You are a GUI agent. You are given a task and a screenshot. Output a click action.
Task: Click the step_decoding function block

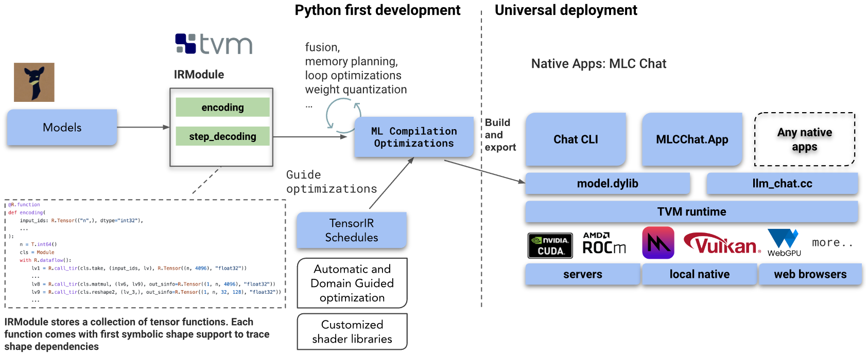coord(222,136)
